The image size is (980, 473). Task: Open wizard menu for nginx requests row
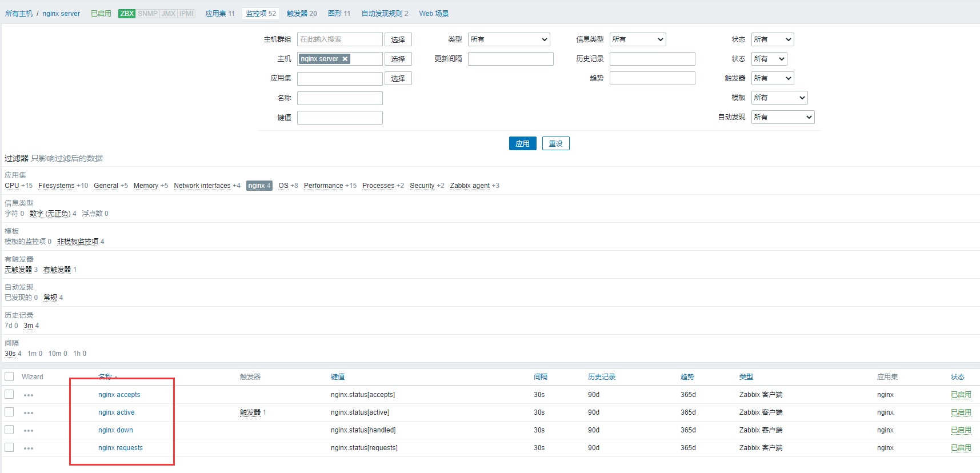[x=29, y=448]
